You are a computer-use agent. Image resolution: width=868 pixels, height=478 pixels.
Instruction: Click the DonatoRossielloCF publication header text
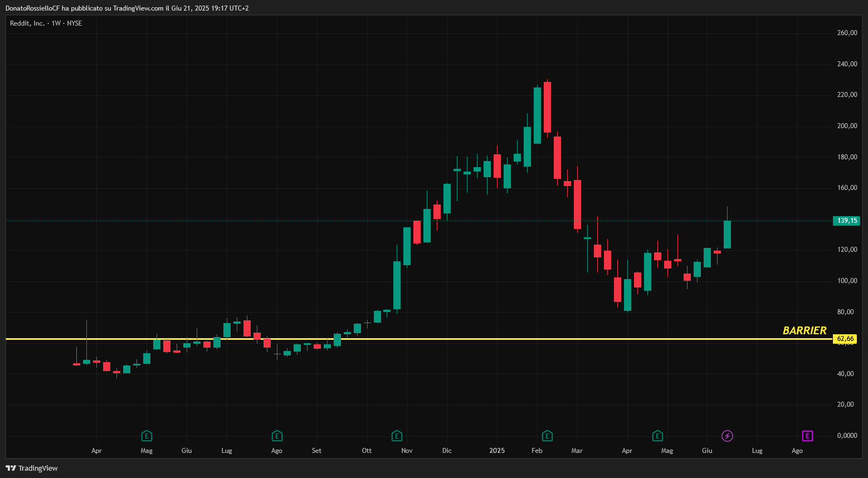(127, 8)
